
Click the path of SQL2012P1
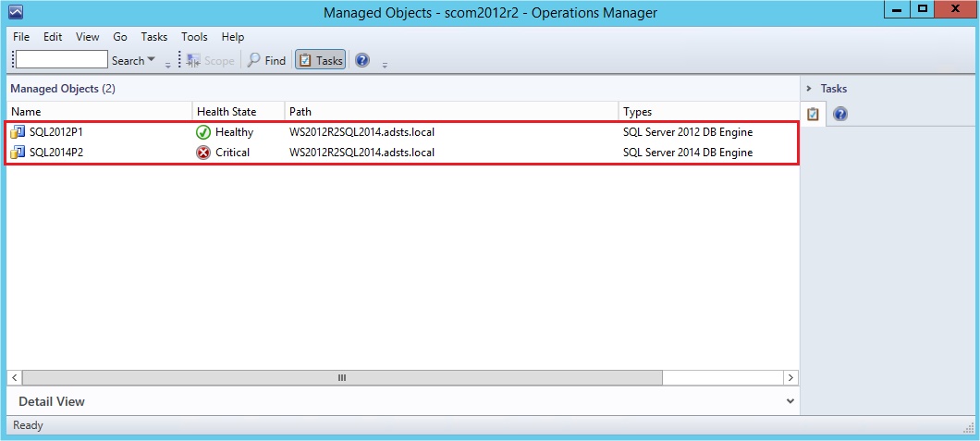point(361,132)
